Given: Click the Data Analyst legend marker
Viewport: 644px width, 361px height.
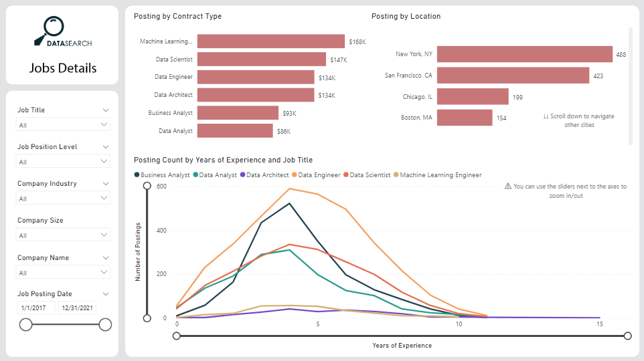Looking at the screenshot, I should coord(195,175).
